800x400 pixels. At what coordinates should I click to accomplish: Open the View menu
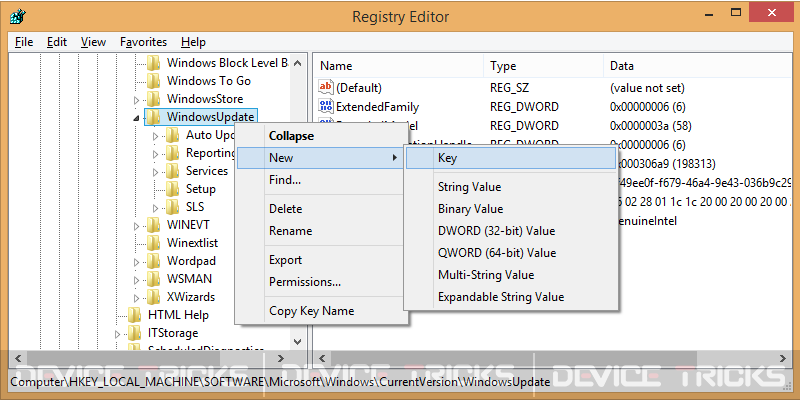[x=93, y=42]
